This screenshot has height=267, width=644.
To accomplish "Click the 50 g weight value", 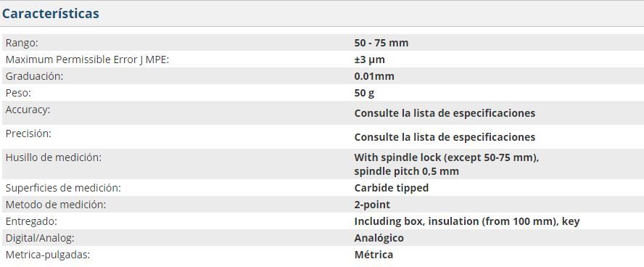I will click(x=364, y=94).
